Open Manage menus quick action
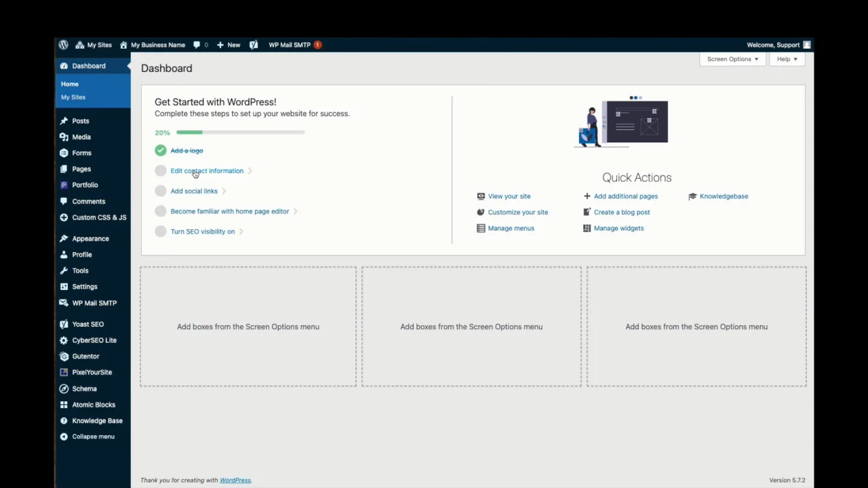Viewport: 868px width, 488px height. [x=511, y=228]
